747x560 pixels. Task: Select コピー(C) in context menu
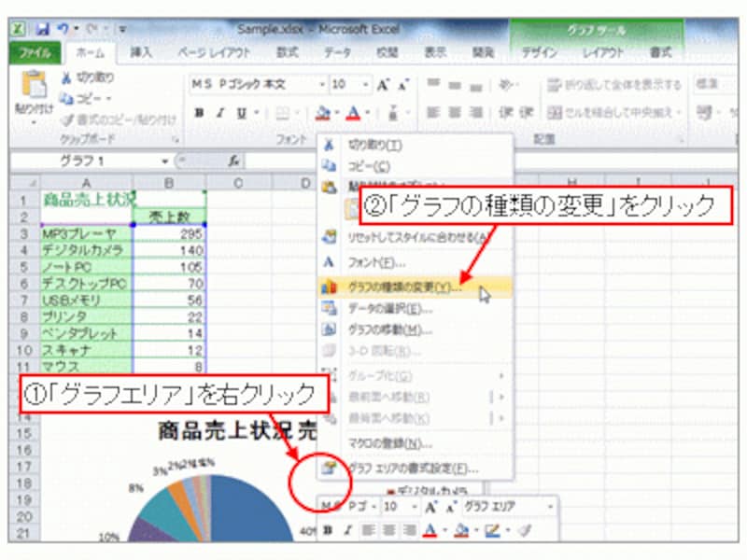coord(416,166)
